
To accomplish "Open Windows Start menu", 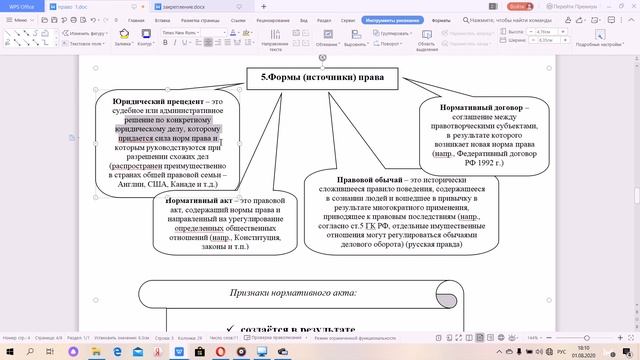I will click(x=9, y=351).
